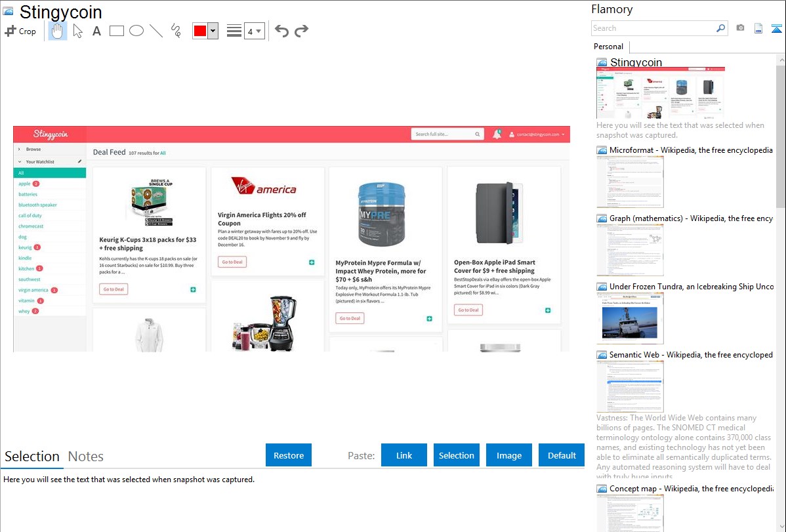The image size is (786, 532).
Task: Click the Stingycoin logo in page header
Action: click(x=50, y=134)
